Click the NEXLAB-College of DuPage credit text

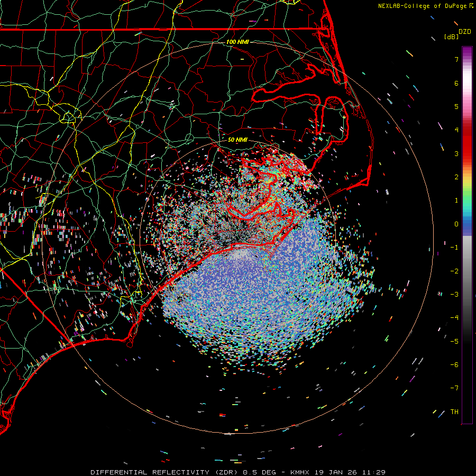423,6
